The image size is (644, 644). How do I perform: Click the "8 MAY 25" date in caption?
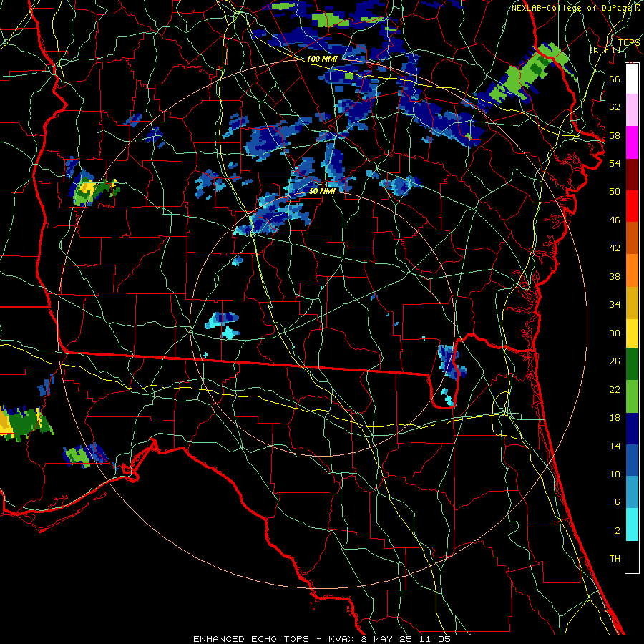[388, 639]
